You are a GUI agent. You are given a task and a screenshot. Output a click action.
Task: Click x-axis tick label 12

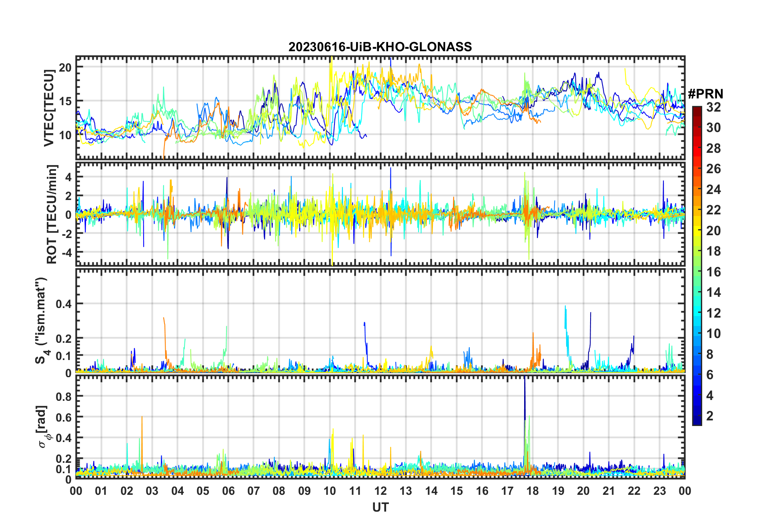point(380,491)
